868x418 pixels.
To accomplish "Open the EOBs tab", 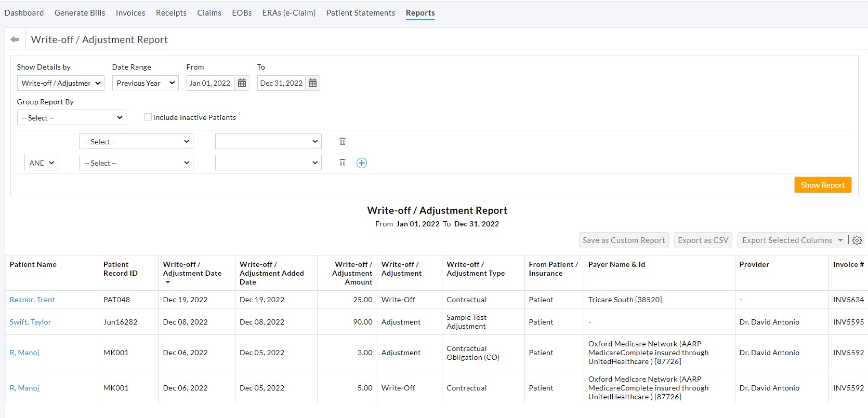I will coord(242,13).
